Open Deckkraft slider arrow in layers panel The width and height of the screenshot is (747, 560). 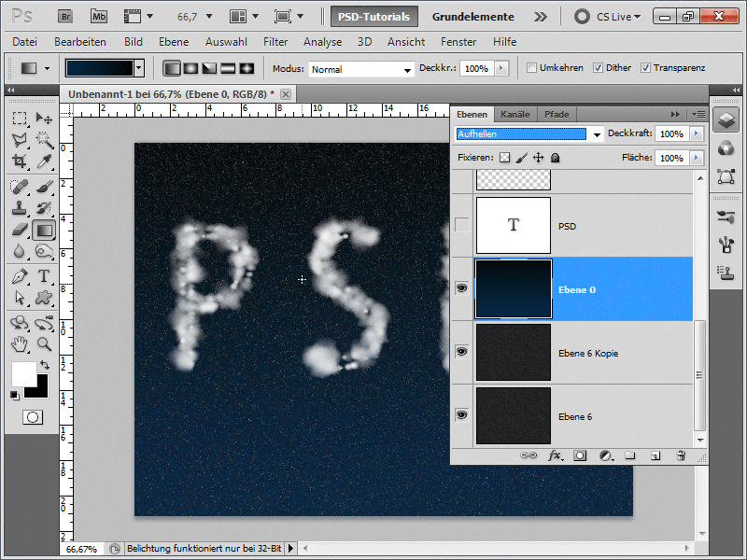point(697,133)
